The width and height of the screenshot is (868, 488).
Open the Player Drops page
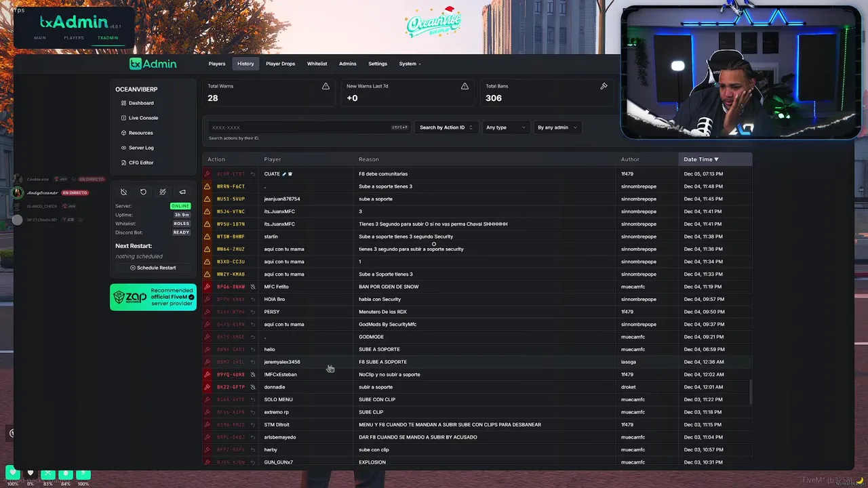(280, 64)
